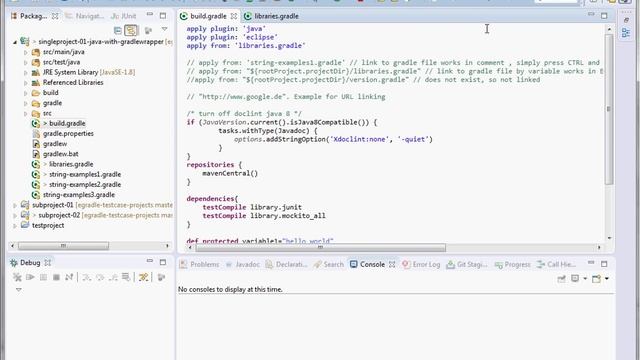Image resolution: width=640 pixels, height=360 pixels.
Task: Click the Debug view bug icon
Action: coord(13,262)
